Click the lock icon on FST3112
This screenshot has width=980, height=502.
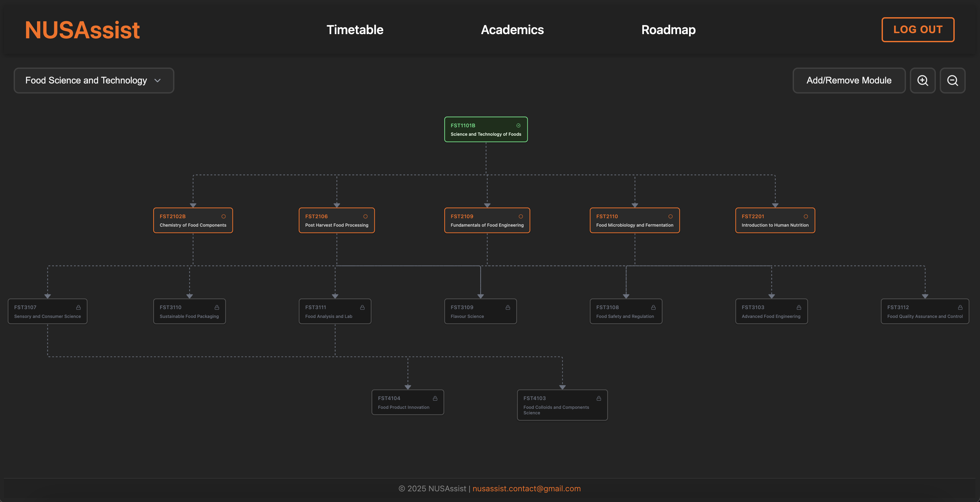point(960,307)
